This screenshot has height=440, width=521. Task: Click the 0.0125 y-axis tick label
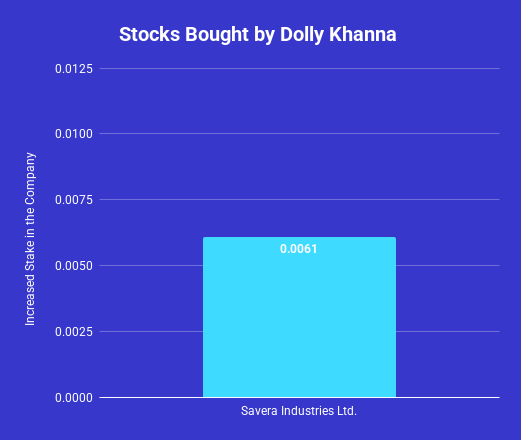click(74, 69)
